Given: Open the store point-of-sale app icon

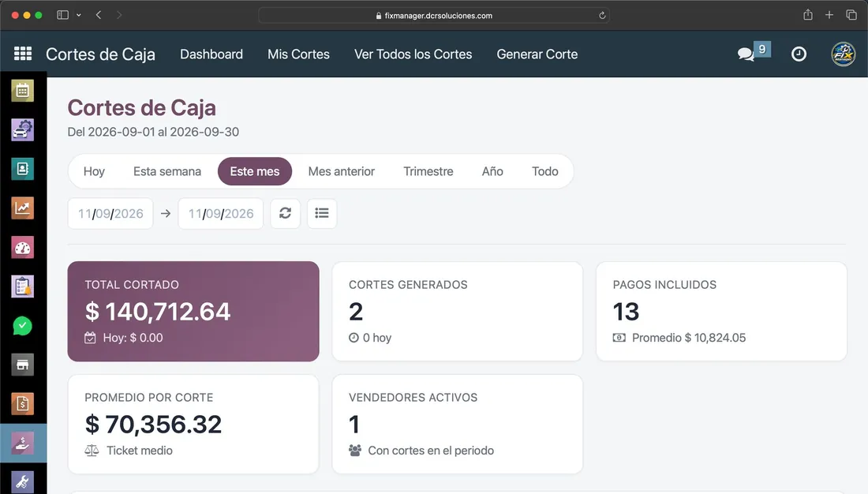Looking at the screenshot, I should pos(23,365).
